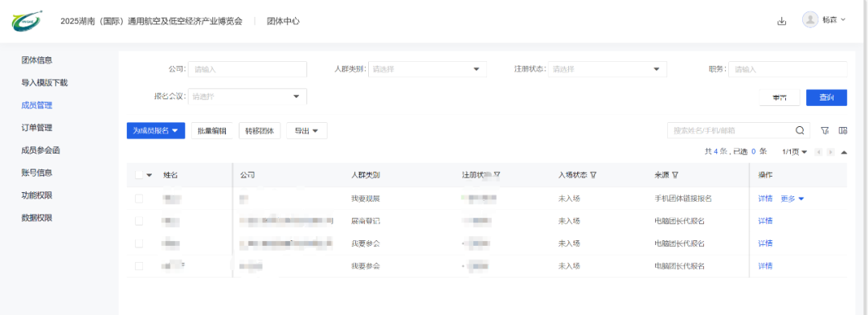Select 成员管理 in the sidebar

pos(37,105)
